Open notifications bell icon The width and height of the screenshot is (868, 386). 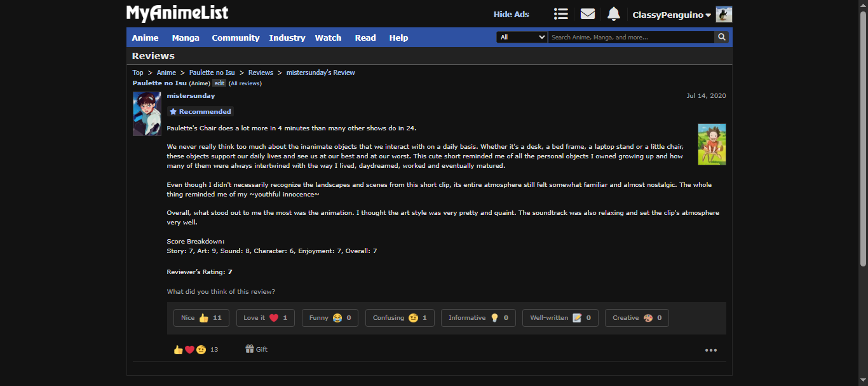coord(613,14)
